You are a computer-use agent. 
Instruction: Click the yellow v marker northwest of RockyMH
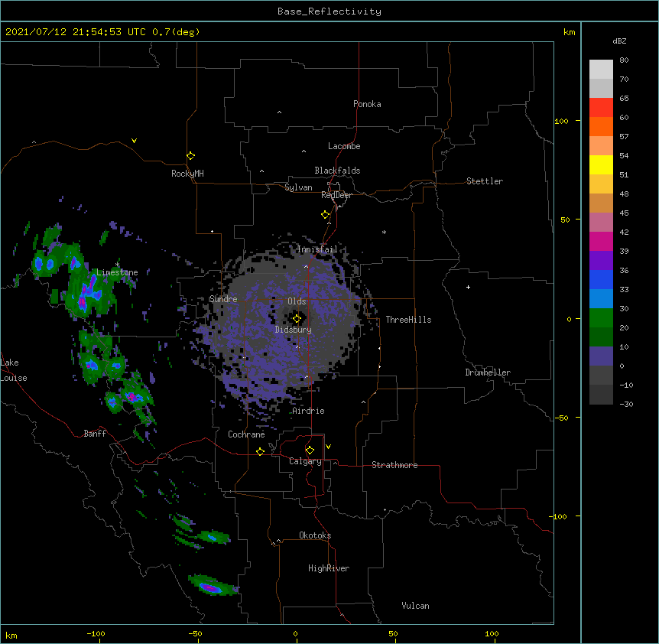pyautogui.click(x=134, y=141)
